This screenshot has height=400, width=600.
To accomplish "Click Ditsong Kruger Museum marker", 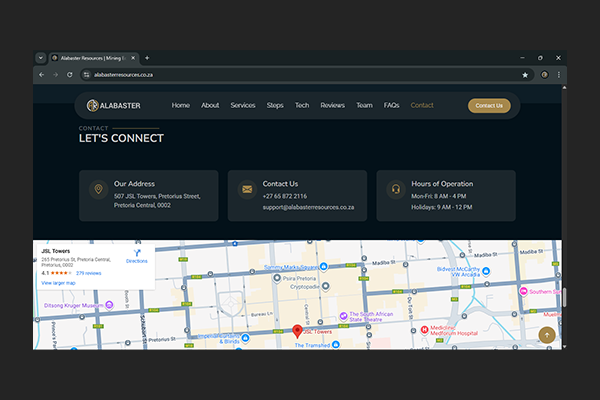I will 109,305.
